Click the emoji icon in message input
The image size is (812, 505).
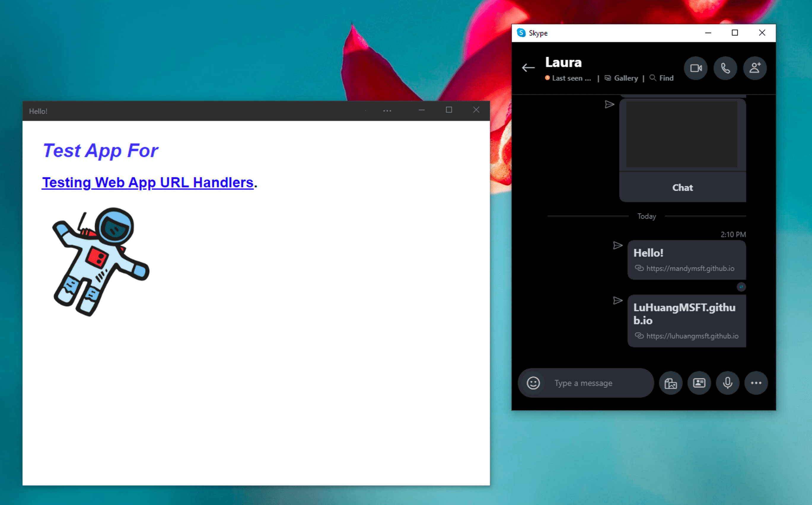pyautogui.click(x=531, y=383)
